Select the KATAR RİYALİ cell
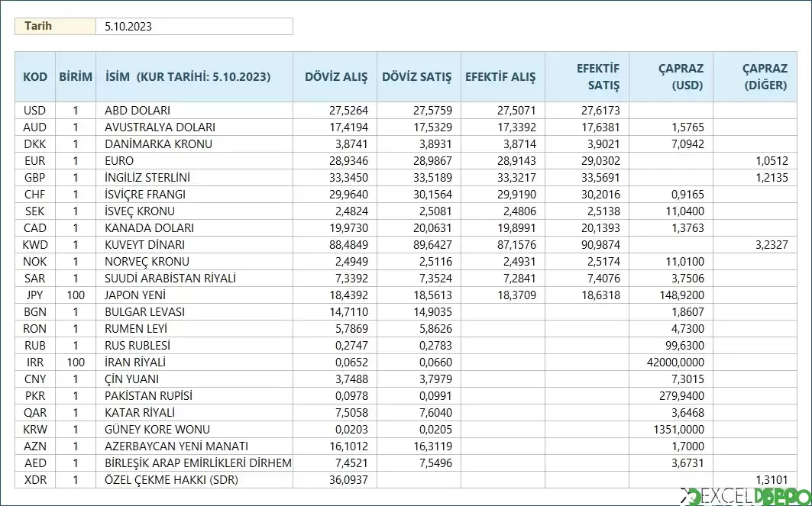This screenshot has height=506, width=812. point(194,413)
